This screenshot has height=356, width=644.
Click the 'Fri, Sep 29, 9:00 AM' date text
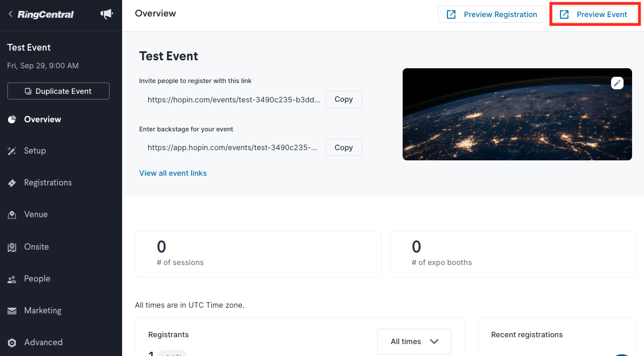point(43,66)
